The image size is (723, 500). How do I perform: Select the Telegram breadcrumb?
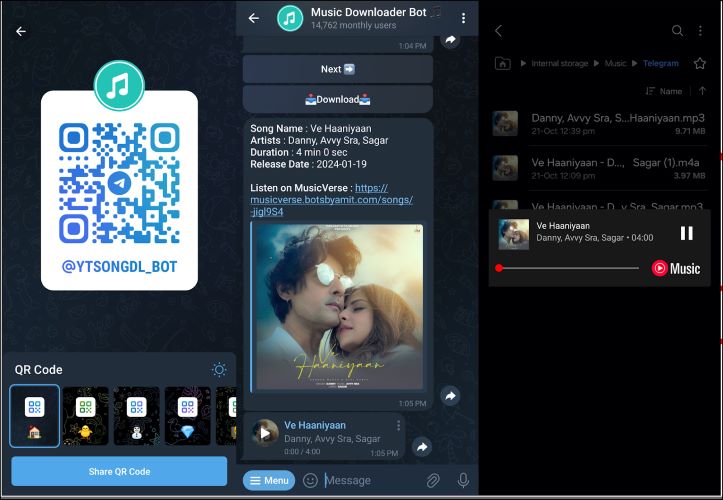pos(661,63)
